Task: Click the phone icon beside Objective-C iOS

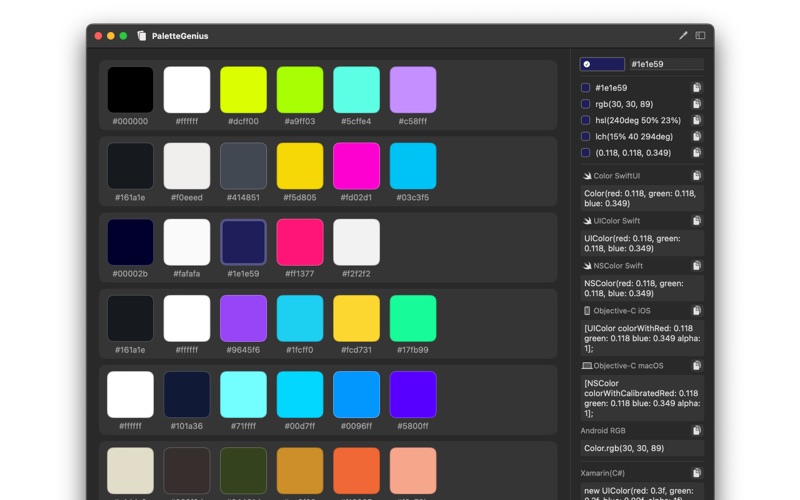Action: click(x=587, y=310)
